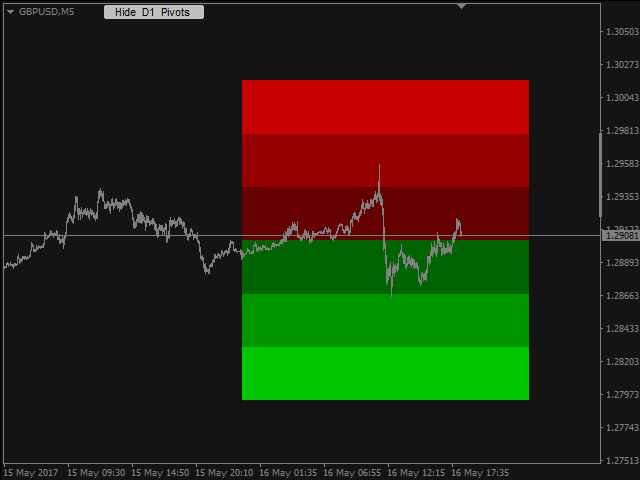
Task: Click the medium green S2 pivot zone
Action: tap(385, 320)
